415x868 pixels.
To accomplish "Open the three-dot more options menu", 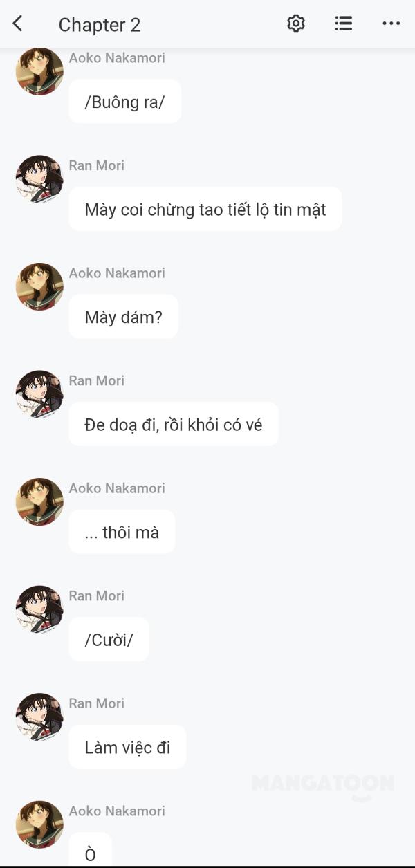I will pyautogui.click(x=391, y=24).
